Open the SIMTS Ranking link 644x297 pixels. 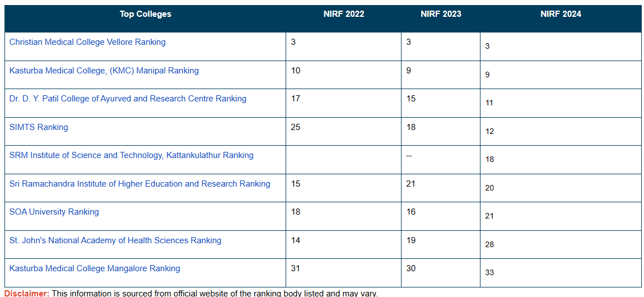click(x=39, y=127)
